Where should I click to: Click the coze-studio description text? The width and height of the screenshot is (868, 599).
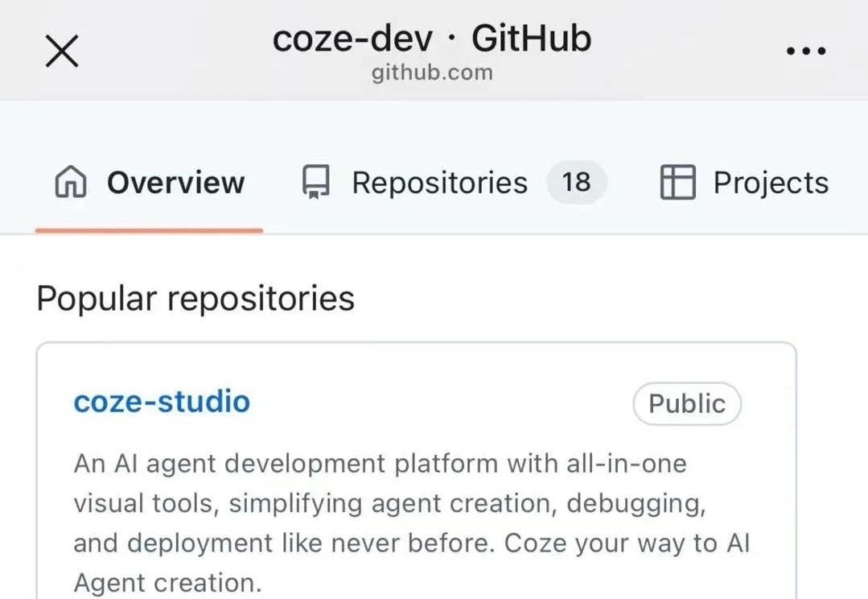coord(411,523)
